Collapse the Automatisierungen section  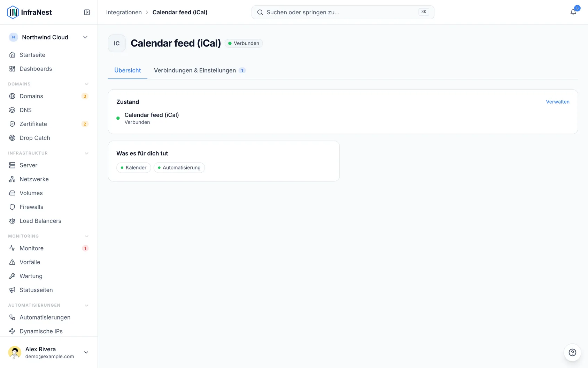click(x=87, y=305)
